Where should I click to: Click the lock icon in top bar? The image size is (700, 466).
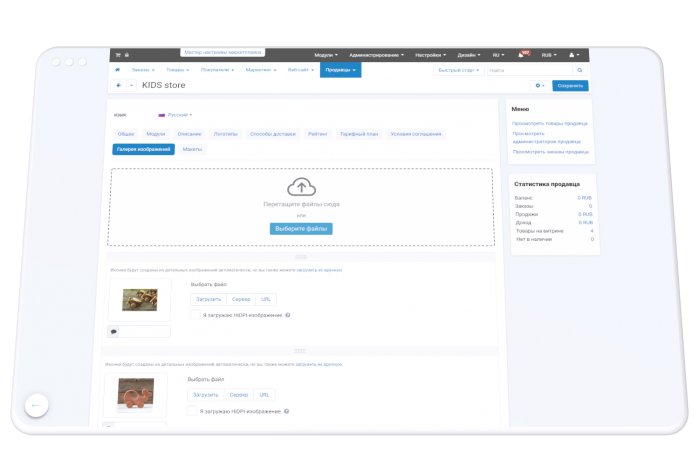coord(127,55)
